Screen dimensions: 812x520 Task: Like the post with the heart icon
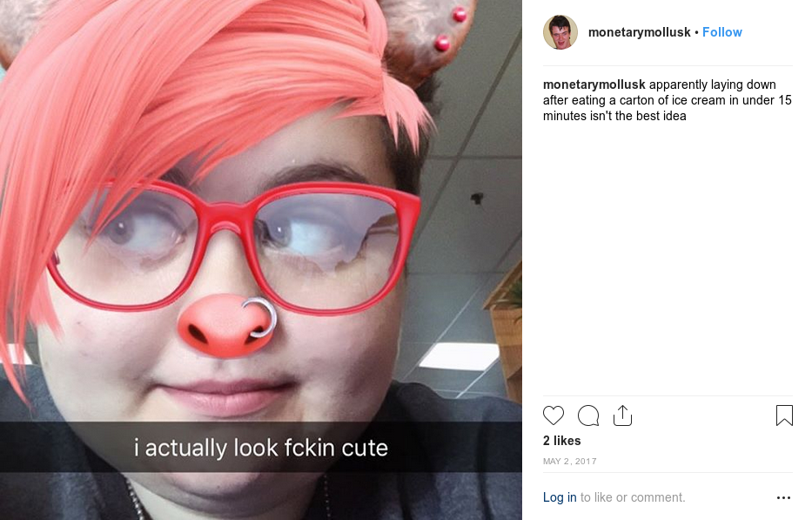[x=553, y=415]
